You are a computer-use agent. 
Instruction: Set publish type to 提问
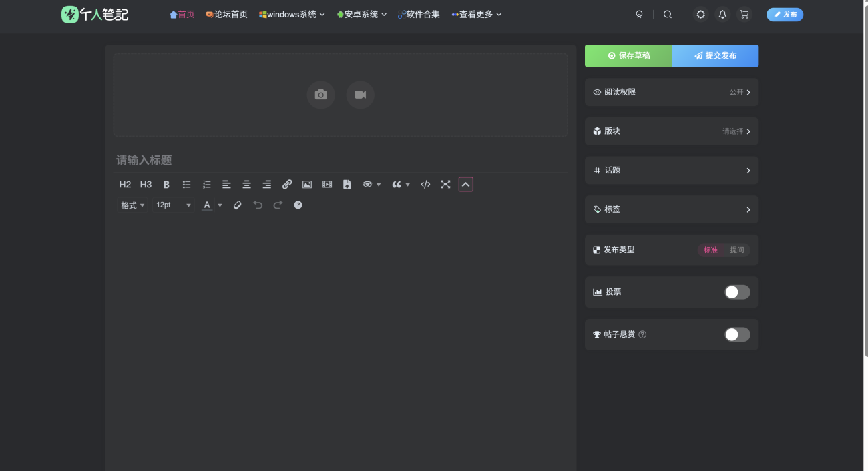pyautogui.click(x=736, y=250)
